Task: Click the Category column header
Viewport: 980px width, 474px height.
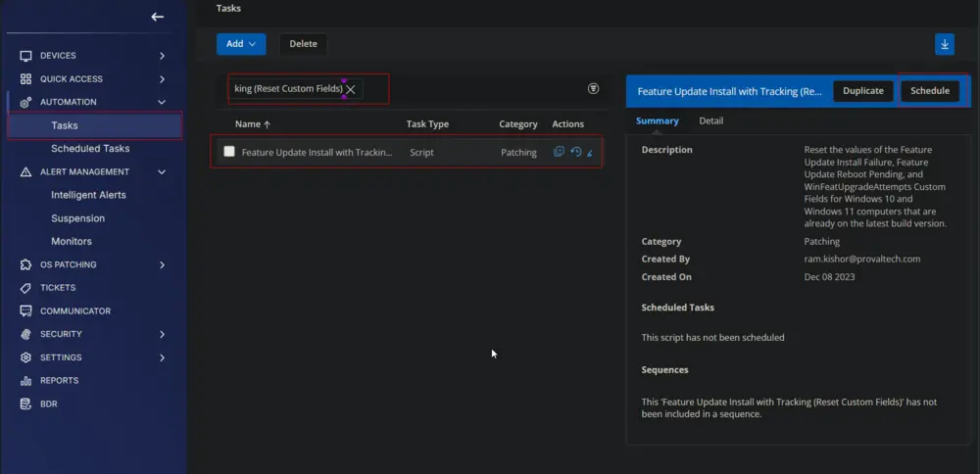Action: 518,124
